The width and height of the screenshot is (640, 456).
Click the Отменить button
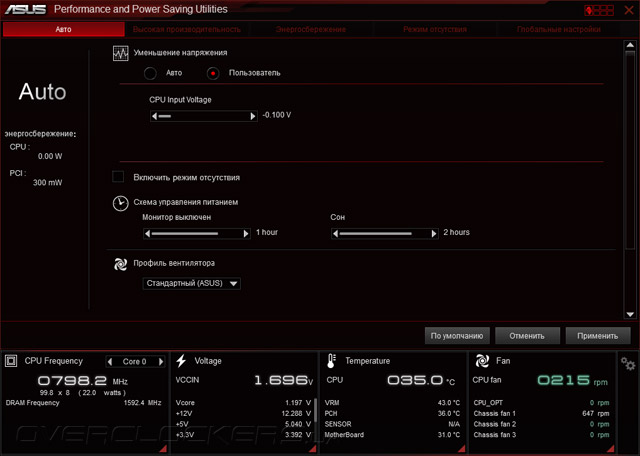(x=527, y=336)
